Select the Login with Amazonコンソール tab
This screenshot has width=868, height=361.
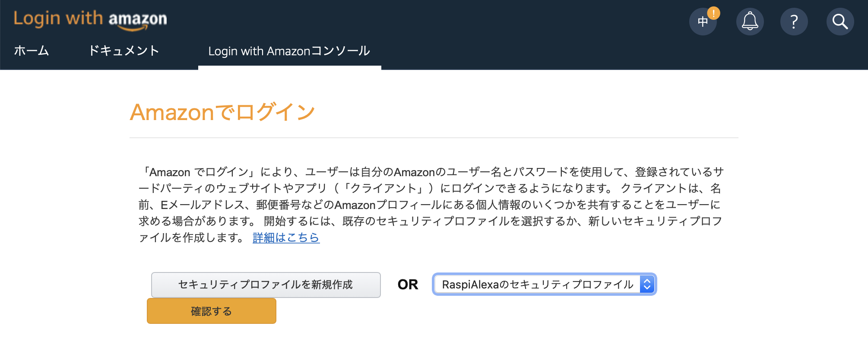289,51
